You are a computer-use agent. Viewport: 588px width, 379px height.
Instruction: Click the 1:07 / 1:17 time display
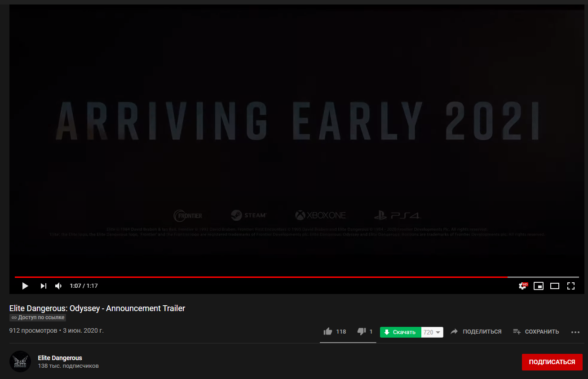84,286
